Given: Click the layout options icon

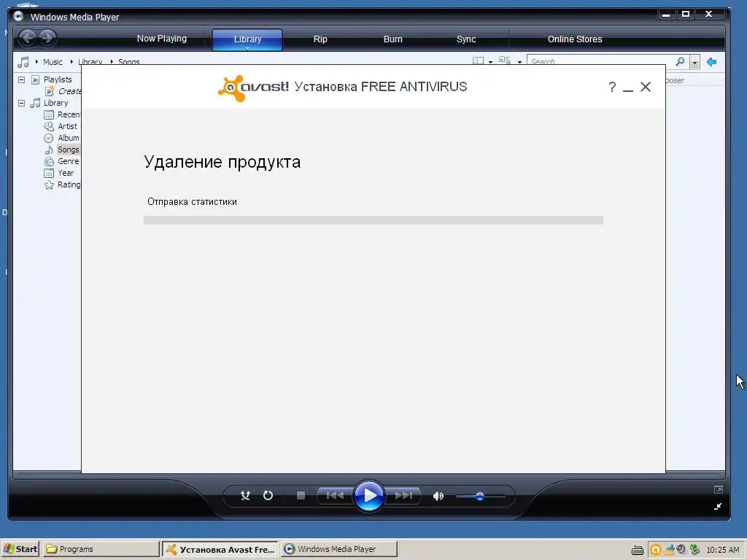Looking at the screenshot, I should 478,61.
